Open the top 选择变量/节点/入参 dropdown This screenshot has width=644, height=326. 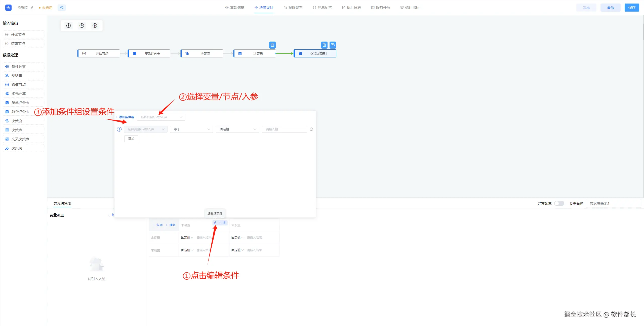coord(161,117)
